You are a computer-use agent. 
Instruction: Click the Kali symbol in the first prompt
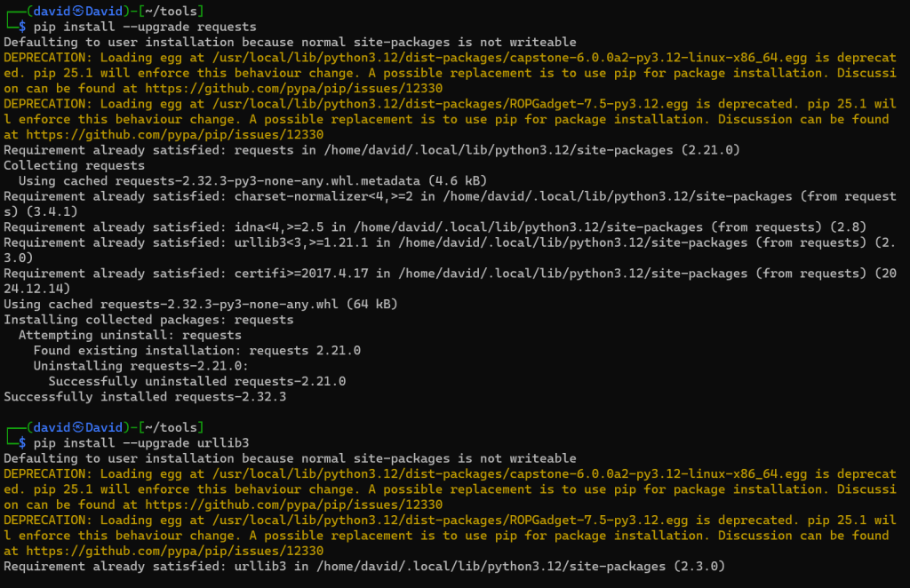tap(76, 11)
